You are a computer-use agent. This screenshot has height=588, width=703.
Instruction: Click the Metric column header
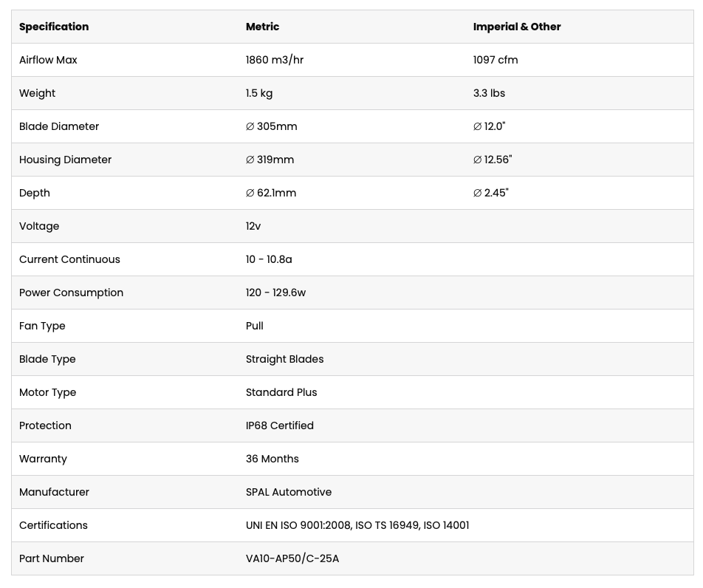click(262, 27)
